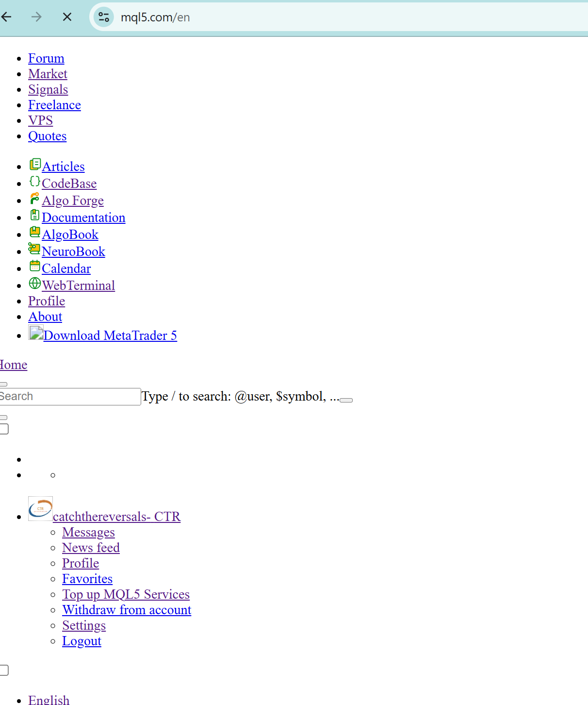
Task: Click the Search input field
Action: coord(70,397)
